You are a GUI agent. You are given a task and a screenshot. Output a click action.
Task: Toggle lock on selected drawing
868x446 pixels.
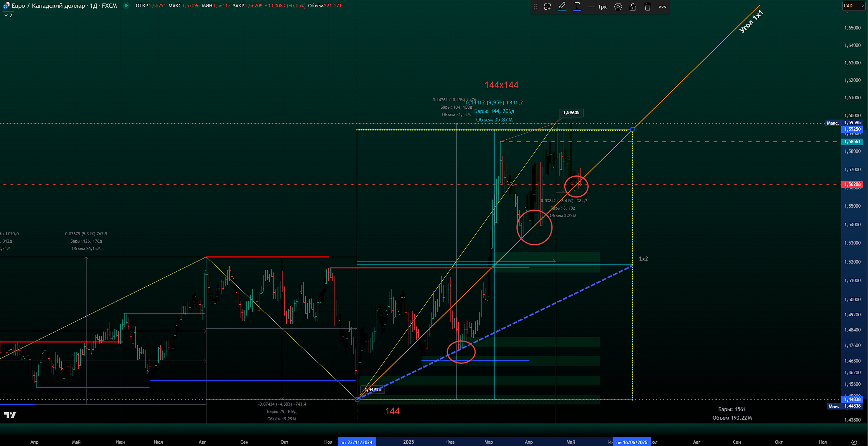pyautogui.click(x=633, y=7)
